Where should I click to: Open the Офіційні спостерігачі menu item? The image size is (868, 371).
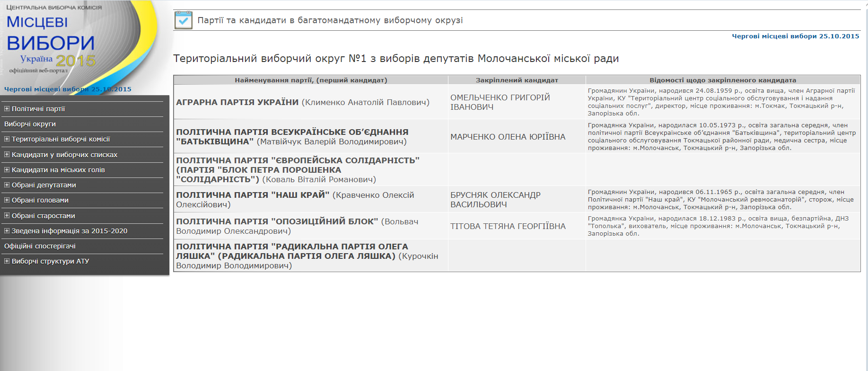point(40,246)
